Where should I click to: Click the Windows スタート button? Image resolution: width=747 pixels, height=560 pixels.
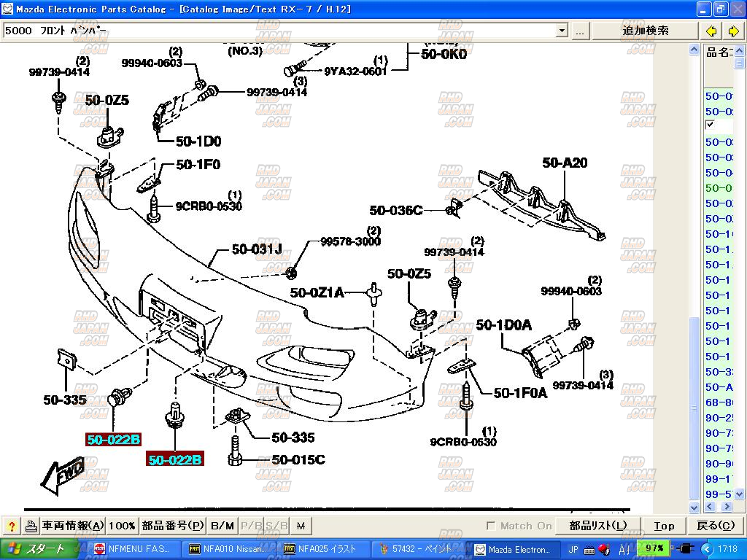click(36, 549)
